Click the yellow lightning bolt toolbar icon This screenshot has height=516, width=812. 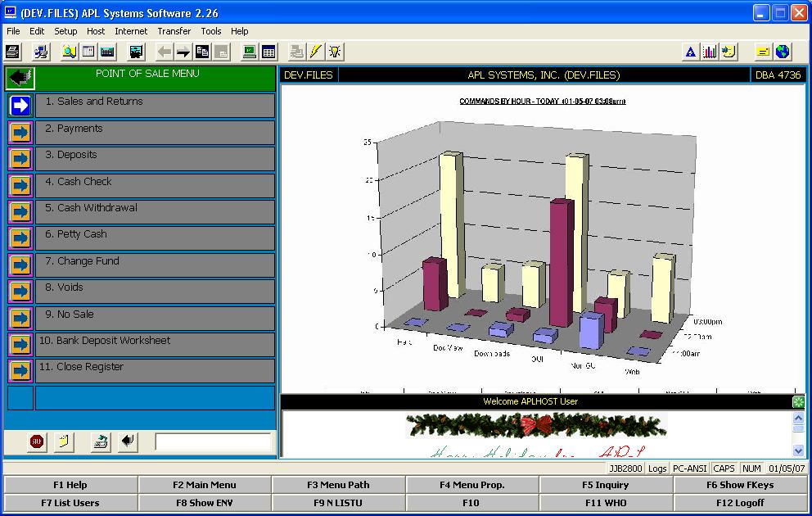[x=315, y=52]
